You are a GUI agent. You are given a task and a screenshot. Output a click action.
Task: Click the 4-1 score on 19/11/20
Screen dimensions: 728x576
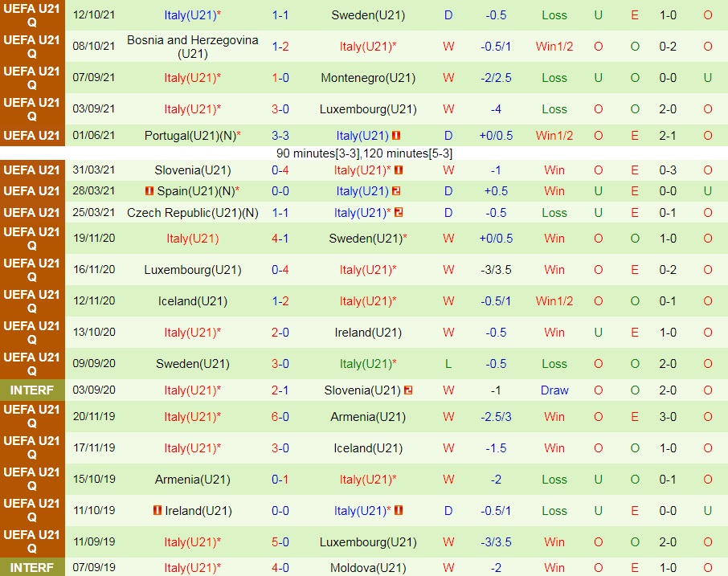click(x=280, y=239)
